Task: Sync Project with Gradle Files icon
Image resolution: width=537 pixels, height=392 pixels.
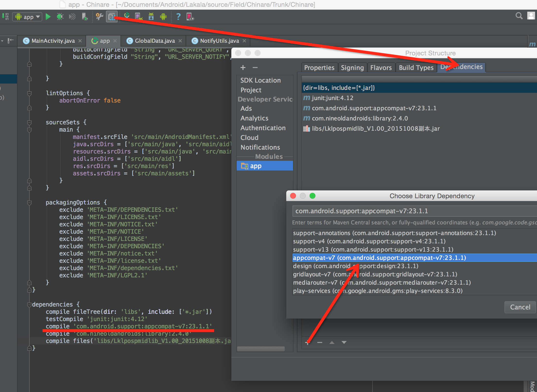Action: coord(127,17)
